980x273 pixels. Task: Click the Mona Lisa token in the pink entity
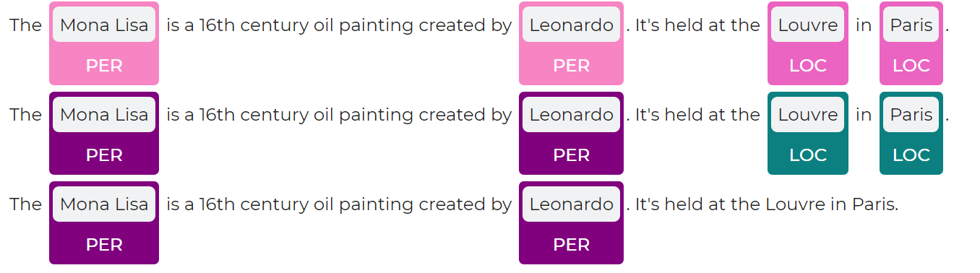pyautogui.click(x=104, y=25)
